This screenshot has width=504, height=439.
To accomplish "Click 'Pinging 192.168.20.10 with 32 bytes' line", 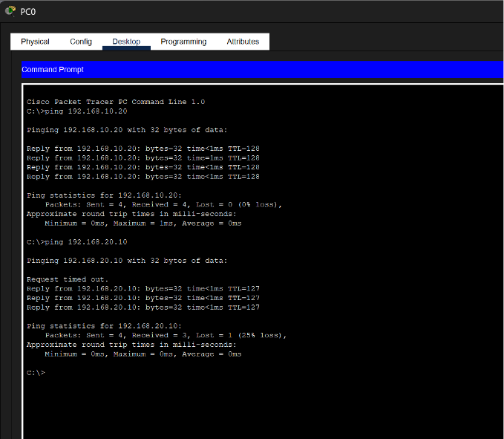I will pyautogui.click(x=127, y=261).
